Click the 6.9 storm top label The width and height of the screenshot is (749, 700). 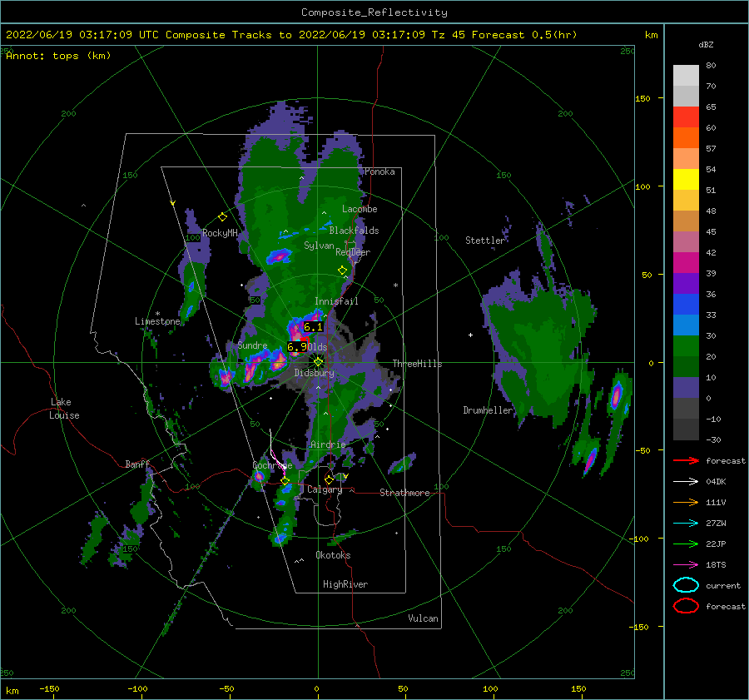click(x=296, y=347)
